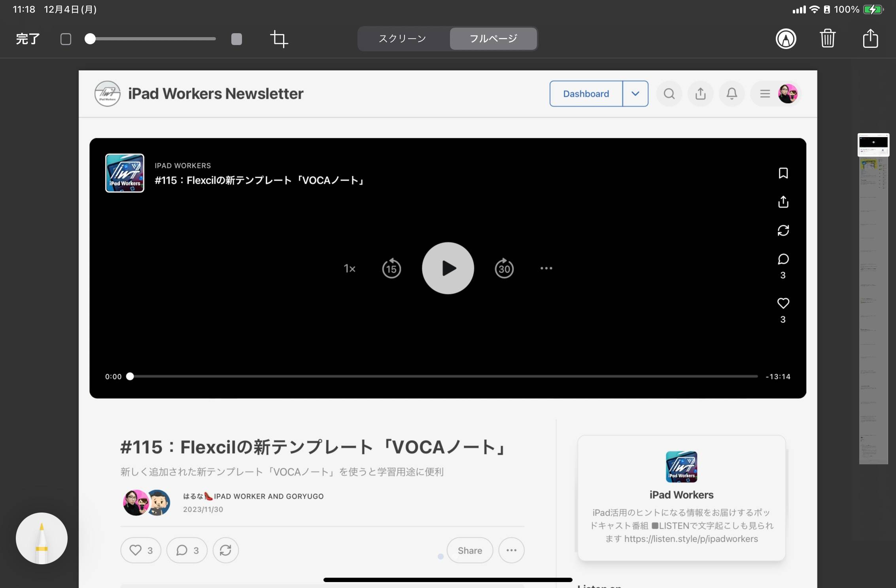Bookmark the episode using the sidebar bookmark icon
This screenshot has width=896, height=588.
click(783, 173)
